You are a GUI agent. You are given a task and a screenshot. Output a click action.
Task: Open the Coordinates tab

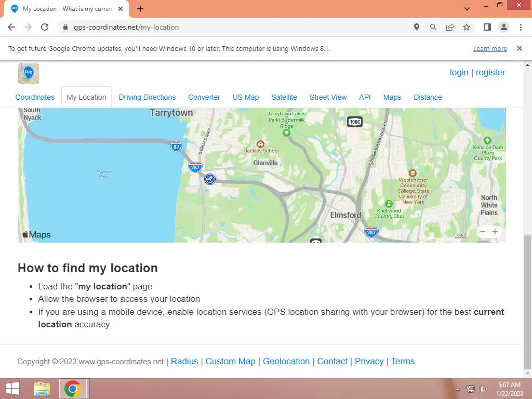click(35, 97)
